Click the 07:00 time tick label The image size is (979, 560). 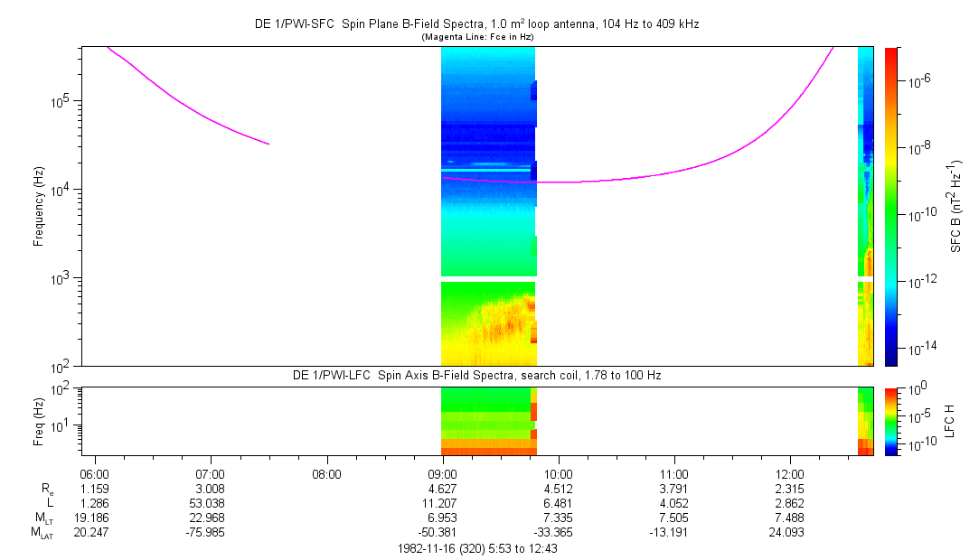[x=211, y=474]
